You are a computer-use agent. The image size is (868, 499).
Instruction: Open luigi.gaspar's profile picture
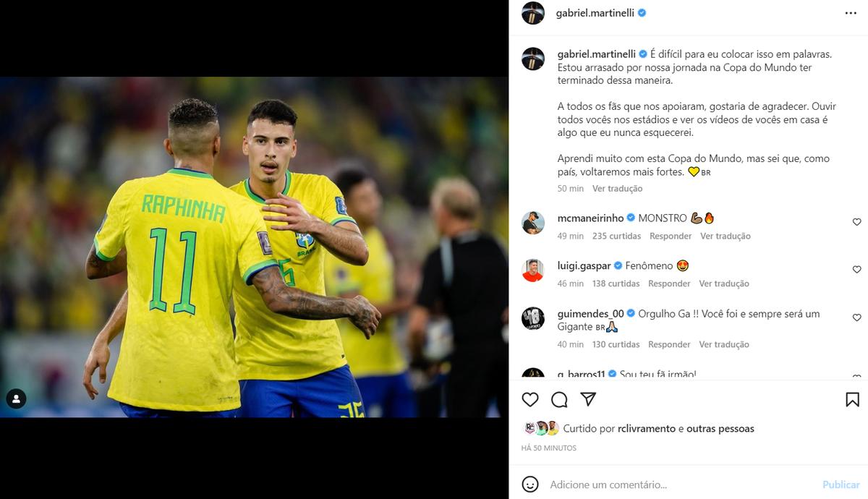533,270
